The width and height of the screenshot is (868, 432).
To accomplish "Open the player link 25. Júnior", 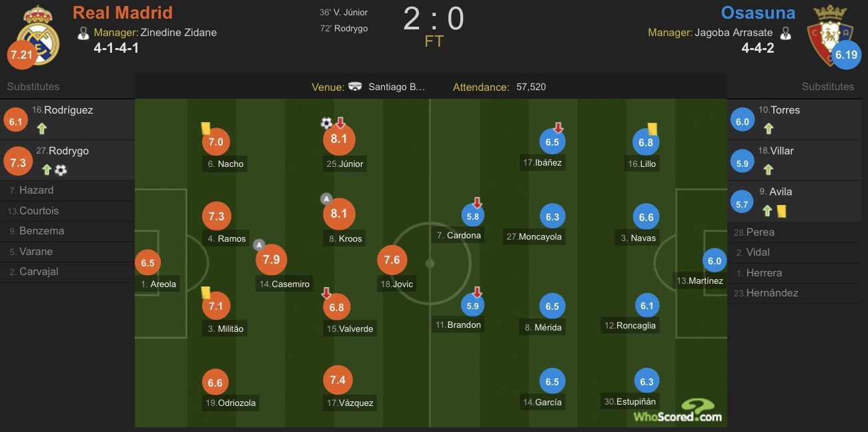I will 345,164.
